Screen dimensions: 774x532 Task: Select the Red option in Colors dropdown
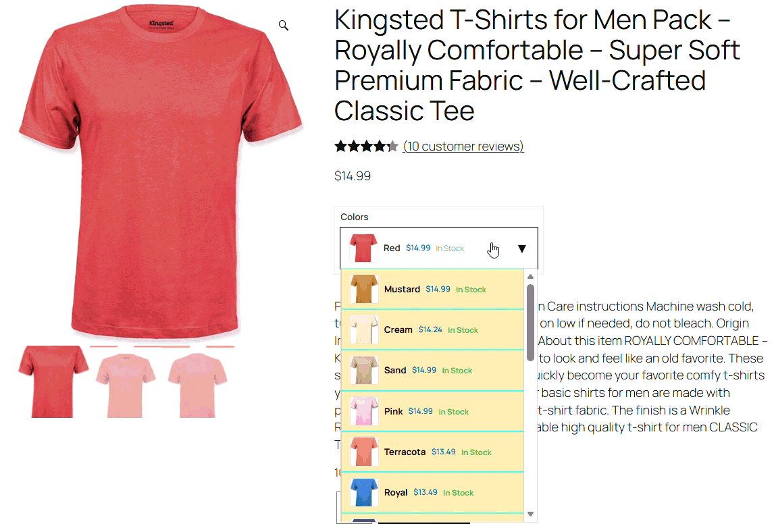pyautogui.click(x=439, y=248)
